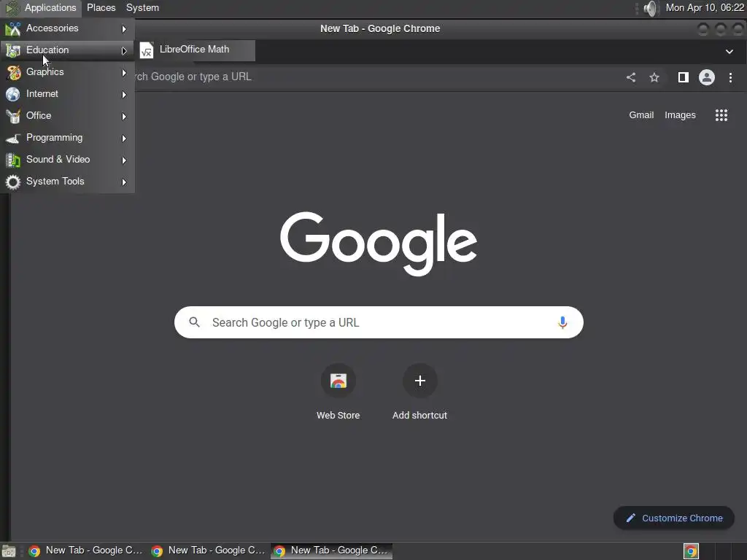The height and width of the screenshot is (560, 747).
Task: Expand Graphics submenu arrow
Action: point(124,73)
